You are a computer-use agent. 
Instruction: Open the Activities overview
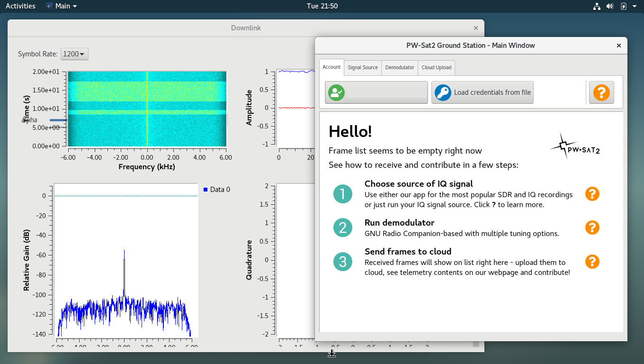pyautogui.click(x=20, y=6)
